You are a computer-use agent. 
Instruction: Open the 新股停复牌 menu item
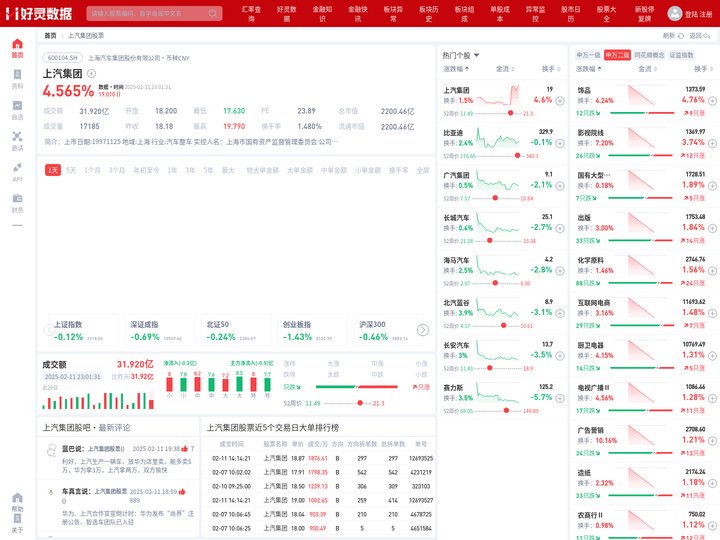coord(645,14)
